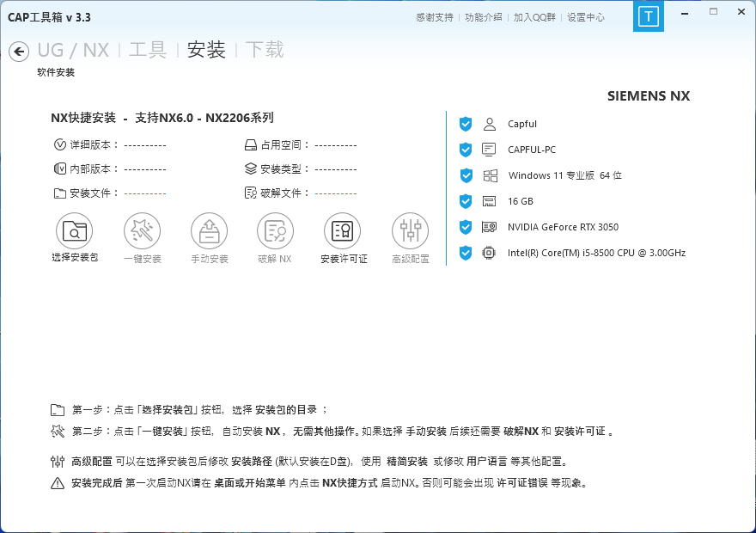
Task: Click the memory icon beside 16 GB
Action: click(490, 201)
